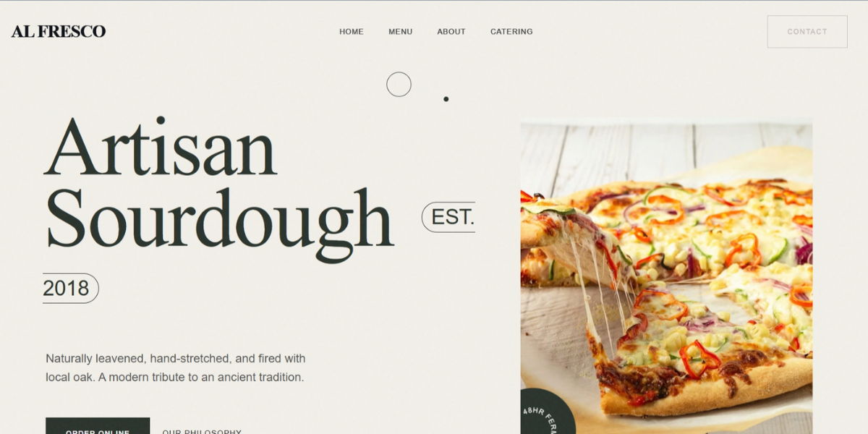Open the MENU nav item
Screen dimensions: 868x434
400,32
